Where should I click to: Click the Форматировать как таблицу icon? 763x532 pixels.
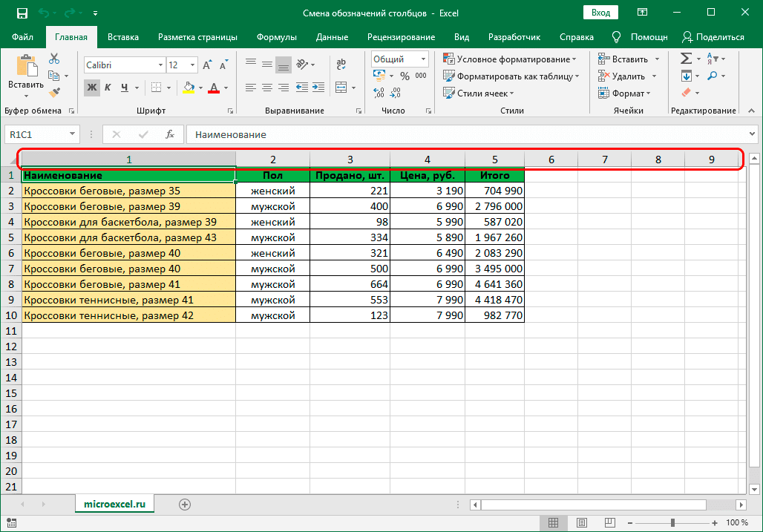pos(448,75)
